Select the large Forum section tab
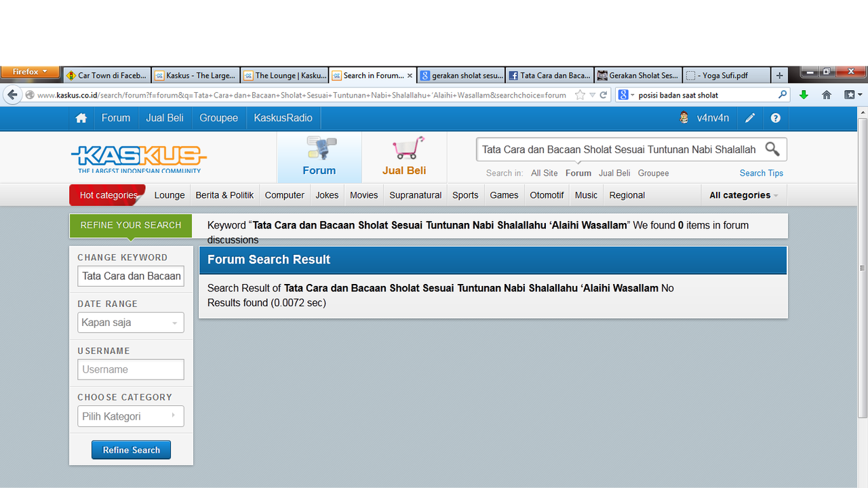 319,157
